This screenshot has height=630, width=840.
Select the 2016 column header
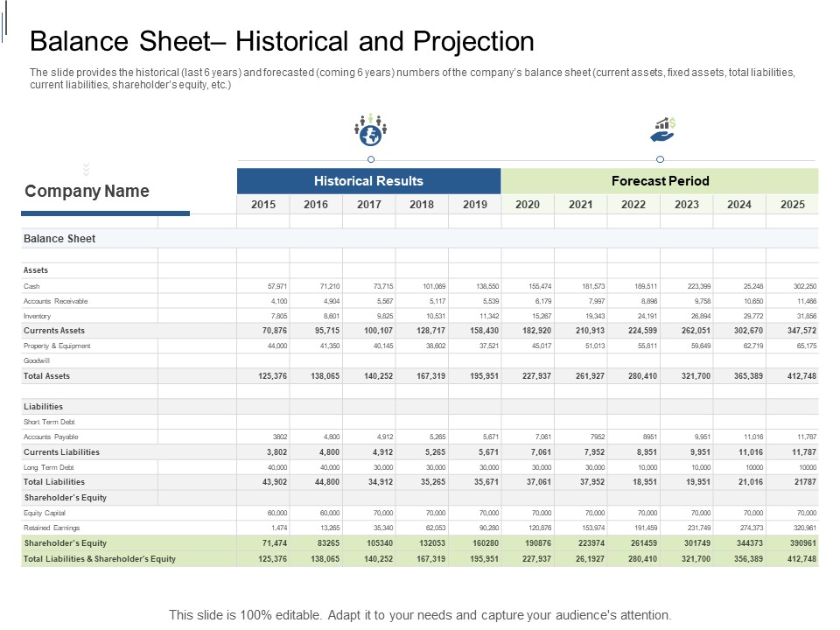pyautogui.click(x=316, y=204)
